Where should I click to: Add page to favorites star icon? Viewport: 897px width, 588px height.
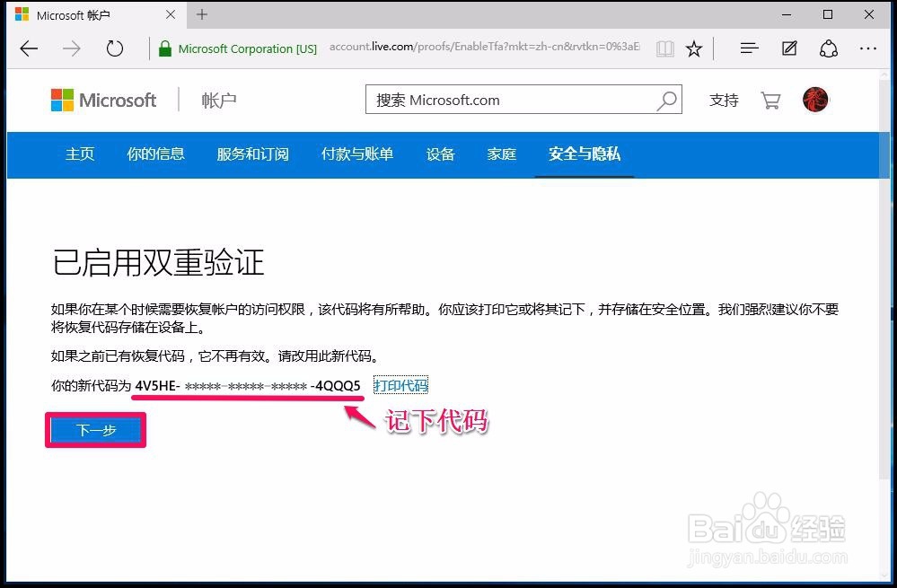coord(694,49)
